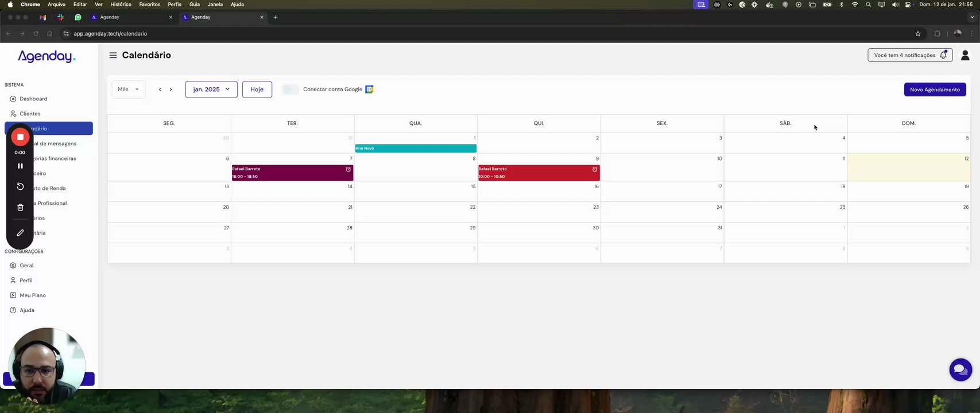Open the Rafael Barreto 18:00 - 18:50 appointment

pos(292,173)
